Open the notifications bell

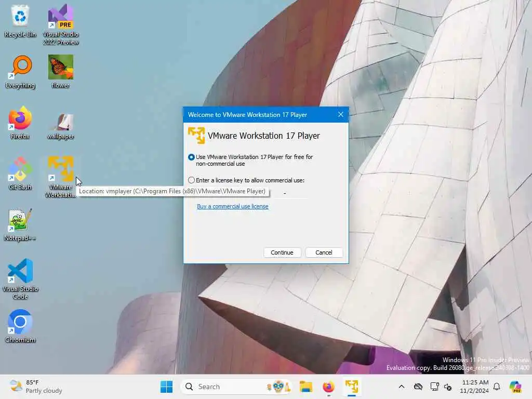pos(497,387)
